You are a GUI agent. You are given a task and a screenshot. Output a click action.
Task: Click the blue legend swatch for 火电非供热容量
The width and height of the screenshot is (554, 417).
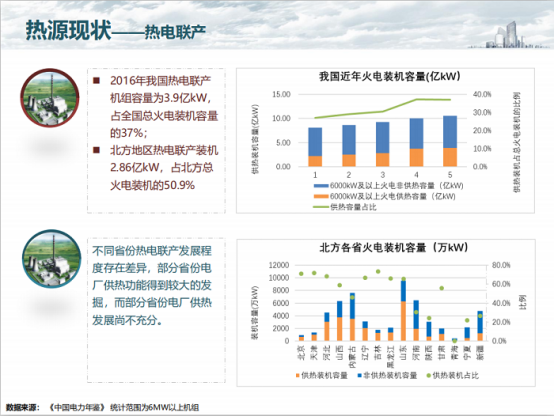pyautogui.click(x=321, y=186)
